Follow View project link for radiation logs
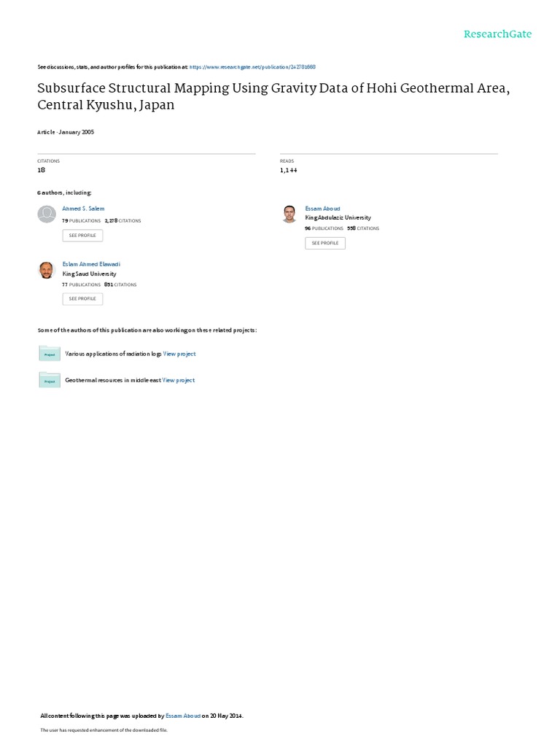The width and height of the screenshot is (560, 747). tap(179, 354)
